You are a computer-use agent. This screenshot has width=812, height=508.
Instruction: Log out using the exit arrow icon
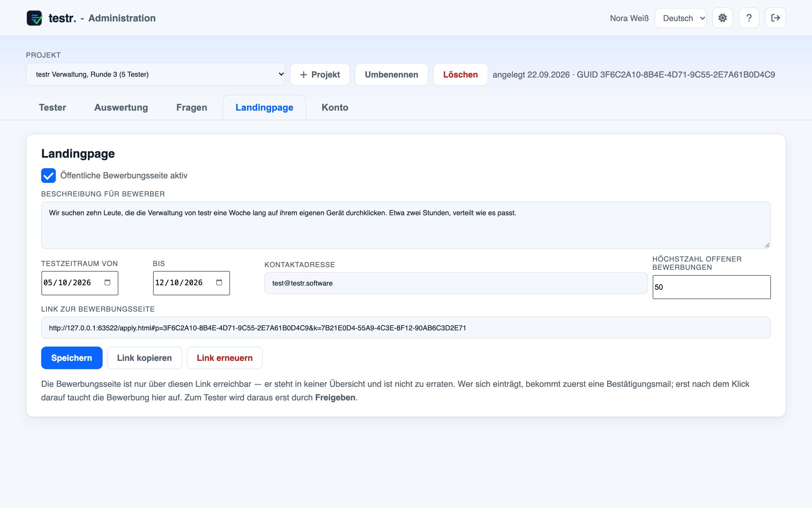click(x=776, y=18)
